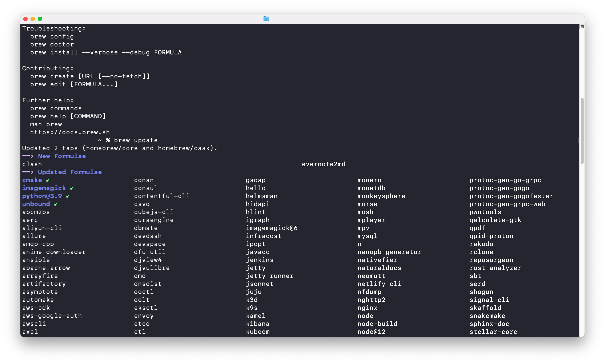Close the terminal window with red button
The height and width of the screenshot is (364, 605).
(25, 19)
